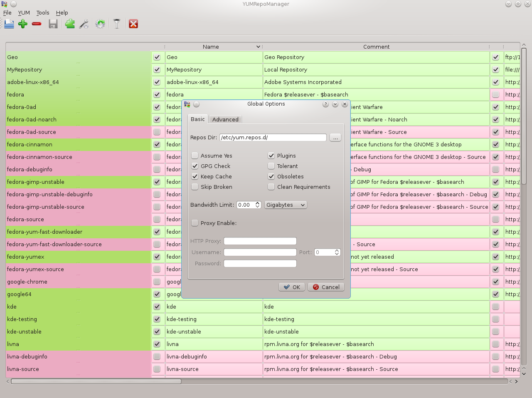
Task: Click the Cancel button in Global Options
Action: click(x=326, y=287)
